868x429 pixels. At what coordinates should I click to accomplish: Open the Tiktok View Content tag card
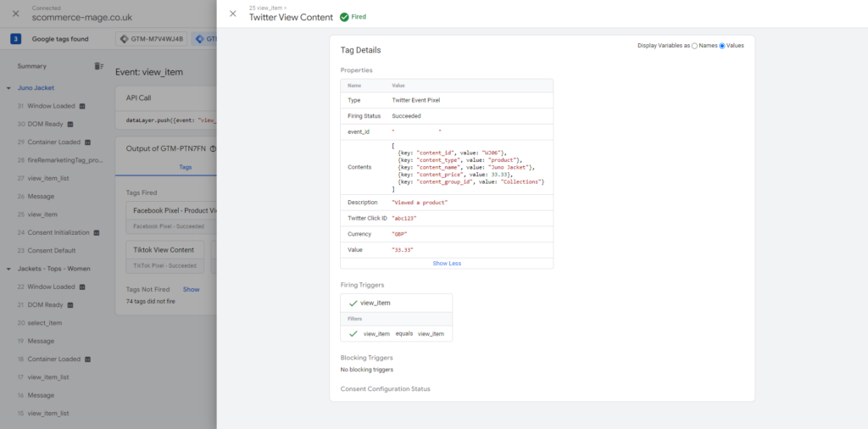click(x=164, y=250)
